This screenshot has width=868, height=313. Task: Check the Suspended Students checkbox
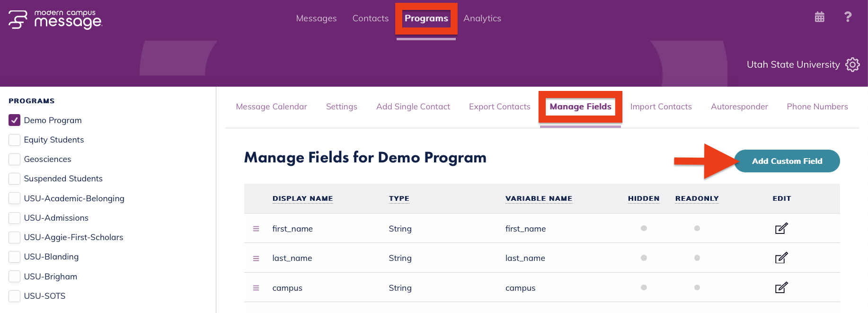[x=15, y=179]
